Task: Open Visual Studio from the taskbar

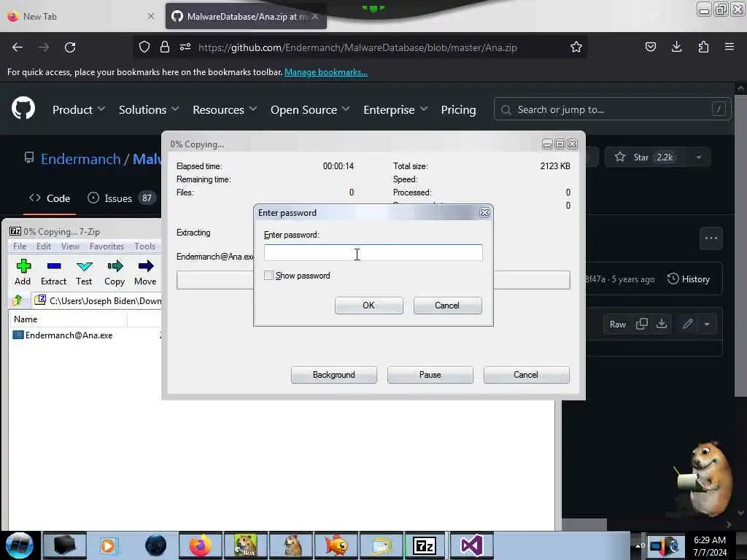Action: (x=471, y=545)
